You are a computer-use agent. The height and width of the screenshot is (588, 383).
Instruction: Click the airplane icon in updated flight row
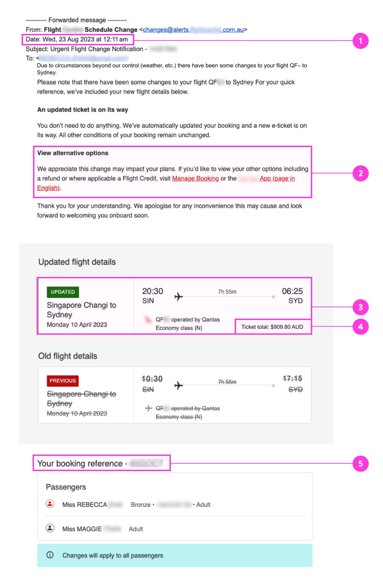(178, 296)
